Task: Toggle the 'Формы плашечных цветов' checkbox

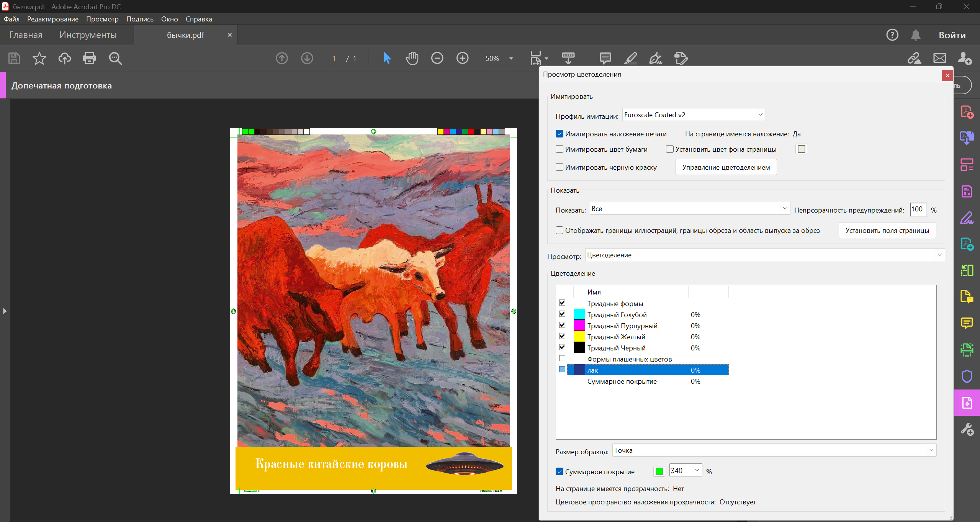Action: [x=562, y=358]
